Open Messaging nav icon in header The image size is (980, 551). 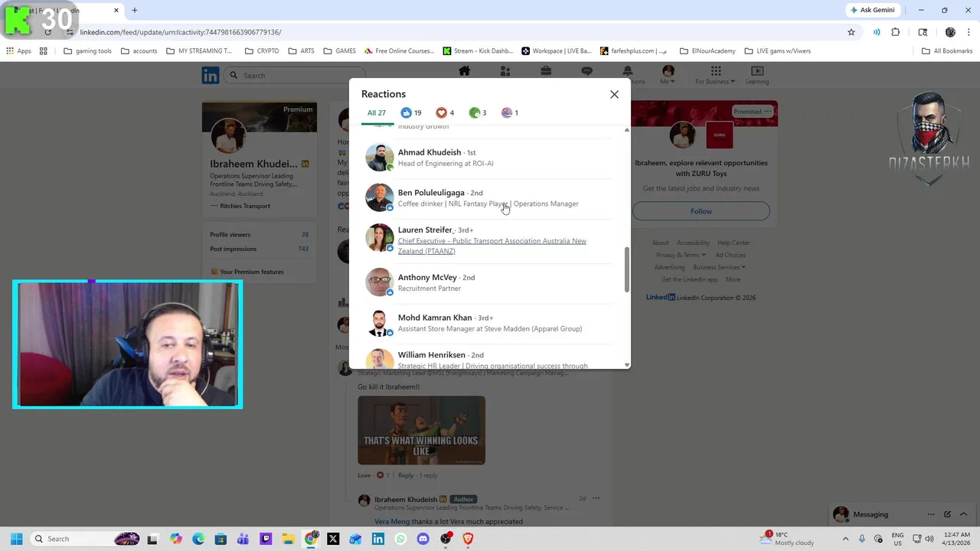pyautogui.click(x=586, y=71)
